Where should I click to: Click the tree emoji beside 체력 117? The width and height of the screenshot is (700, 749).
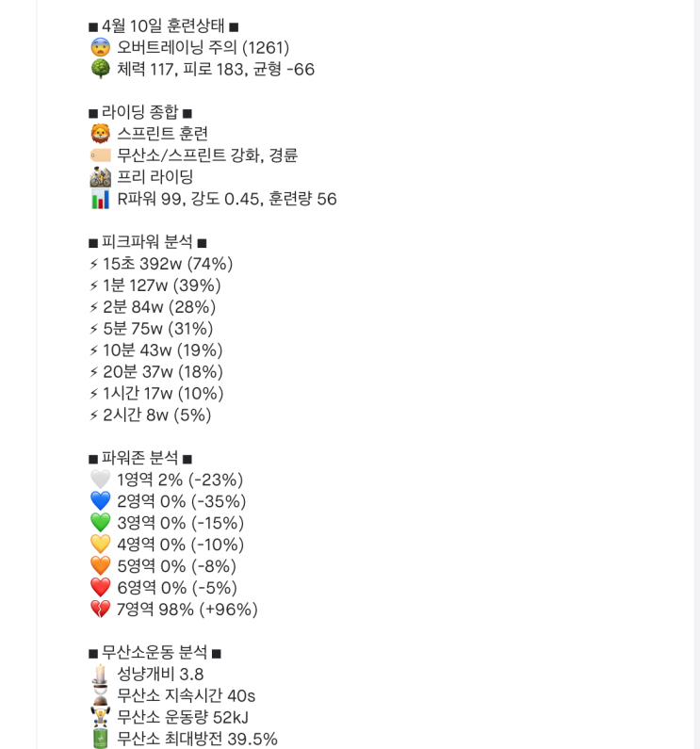point(100,69)
